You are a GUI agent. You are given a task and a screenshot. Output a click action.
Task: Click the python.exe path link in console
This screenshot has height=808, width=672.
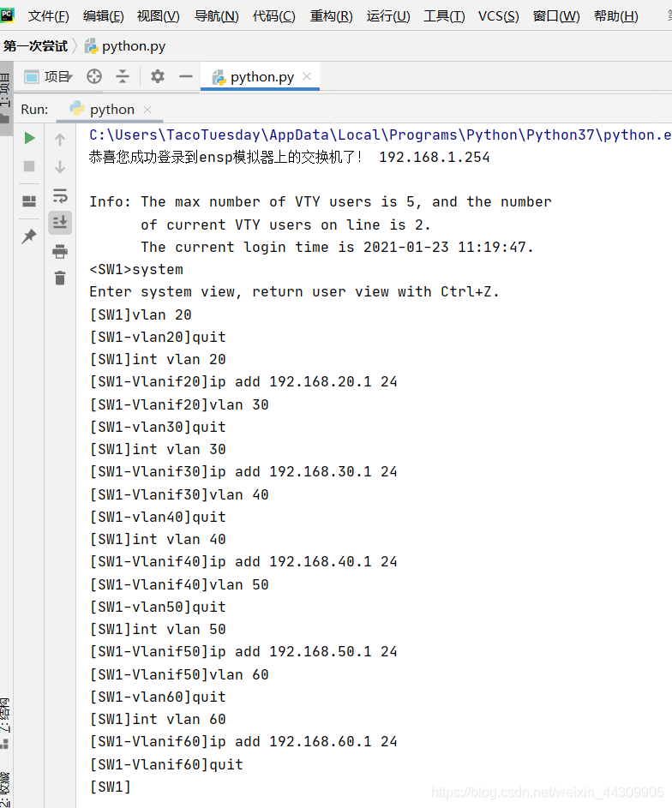tap(381, 135)
